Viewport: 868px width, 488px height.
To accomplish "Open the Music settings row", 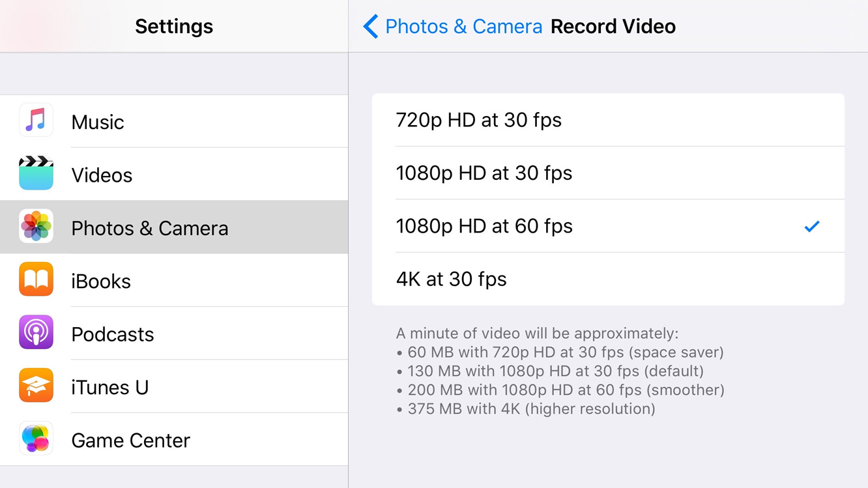I will (174, 121).
